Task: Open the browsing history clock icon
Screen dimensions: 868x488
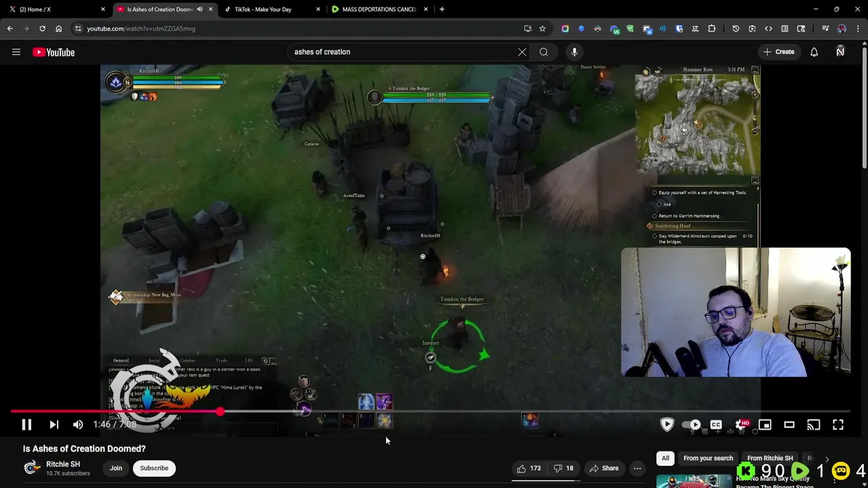Action: 736,28
